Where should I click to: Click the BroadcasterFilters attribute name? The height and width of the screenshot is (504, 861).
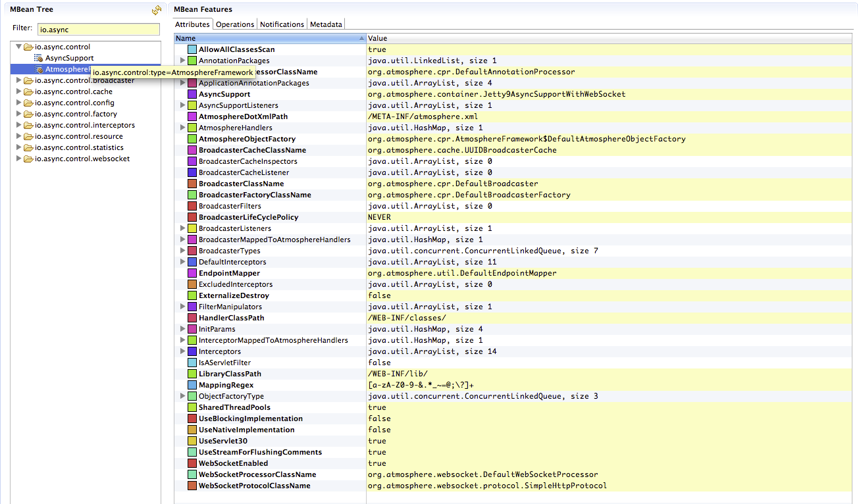[230, 206]
